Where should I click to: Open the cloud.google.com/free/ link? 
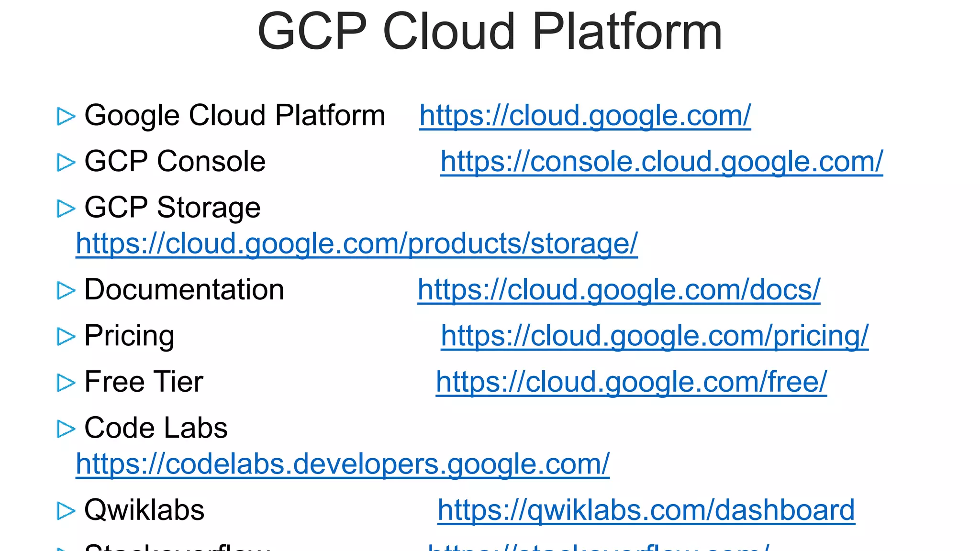click(x=631, y=382)
